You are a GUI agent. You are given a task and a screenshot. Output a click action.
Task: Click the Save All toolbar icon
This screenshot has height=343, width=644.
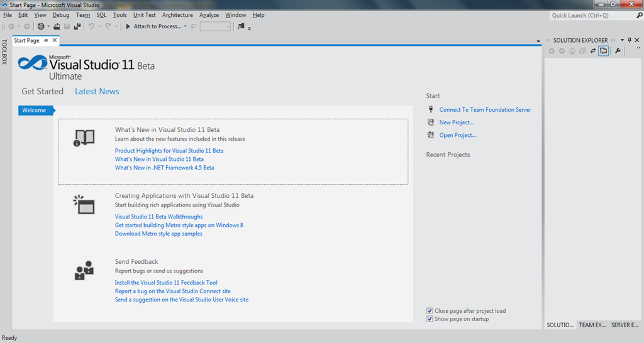tap(77, 26)
